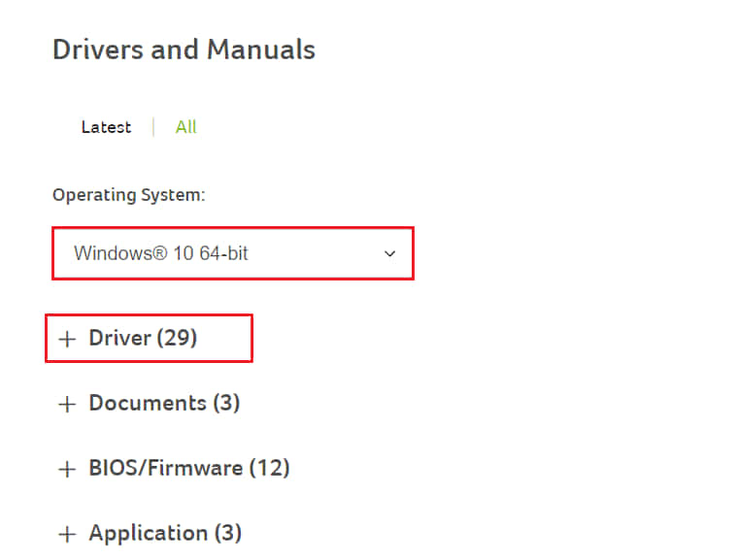Open the Operating System dropdown

(x=233, y=253)
